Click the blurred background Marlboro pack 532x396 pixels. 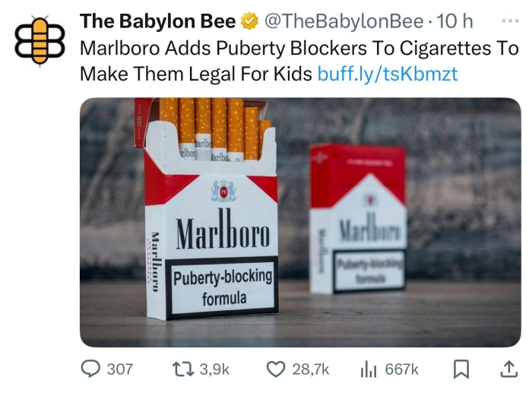[x=358, y=219]
